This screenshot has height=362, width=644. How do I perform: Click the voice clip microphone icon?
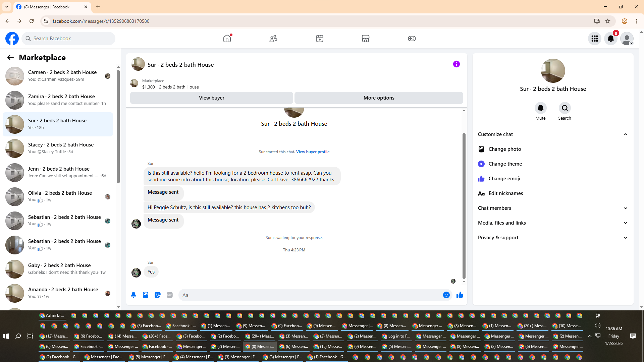tap(133, 295)
